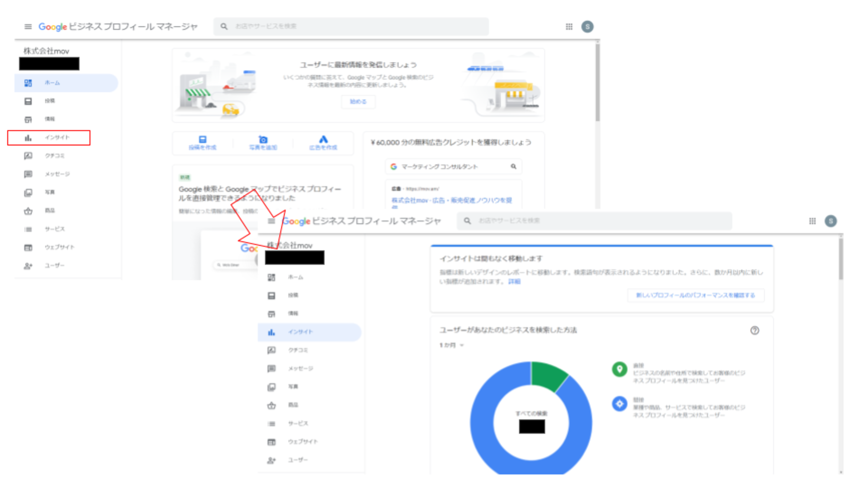
Task: Open インサイト in back window sidebar
Action: pos(49,138)
